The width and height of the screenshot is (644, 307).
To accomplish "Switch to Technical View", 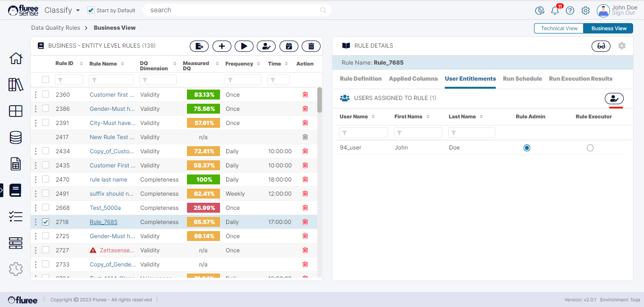I will coord(559,28).
